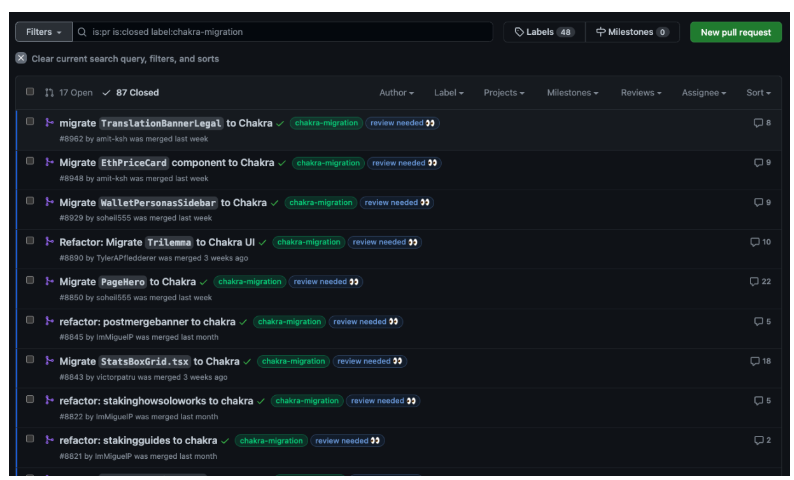Click the merged icon on the stakingguides row
The image size is (794, 480).
pos(49,439)
